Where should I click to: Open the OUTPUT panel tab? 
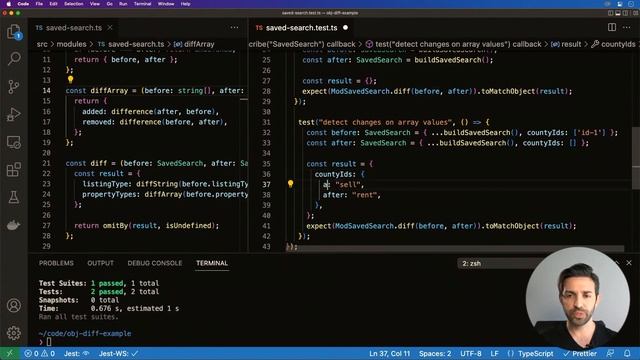coord(100,263)
